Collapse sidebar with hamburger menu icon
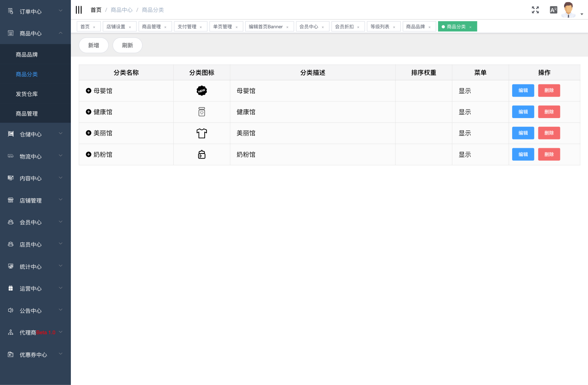588x385 pixels. point(79,10)
